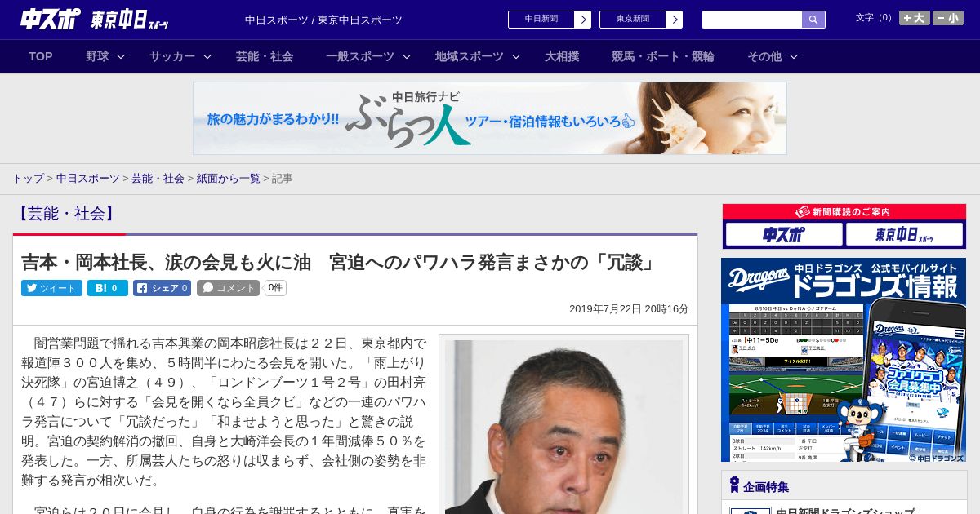Open 大相撲 navigation item
980x514 pixels.
[562, 56]
